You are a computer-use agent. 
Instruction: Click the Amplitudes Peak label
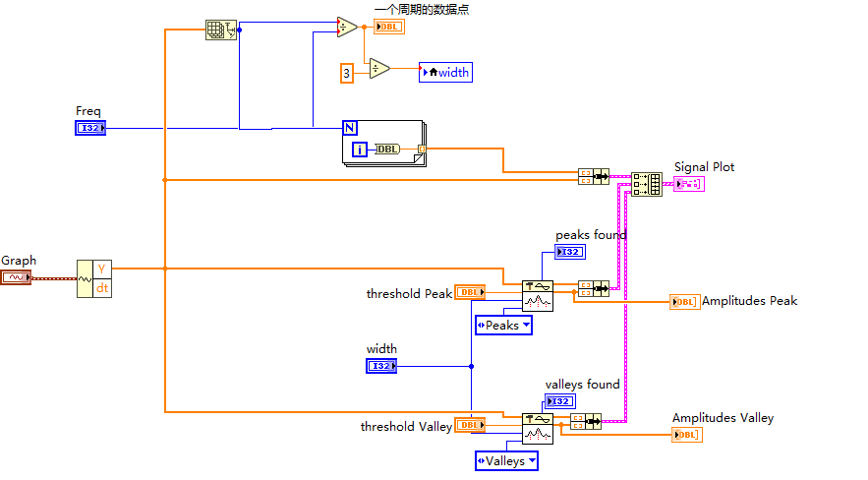749,301
